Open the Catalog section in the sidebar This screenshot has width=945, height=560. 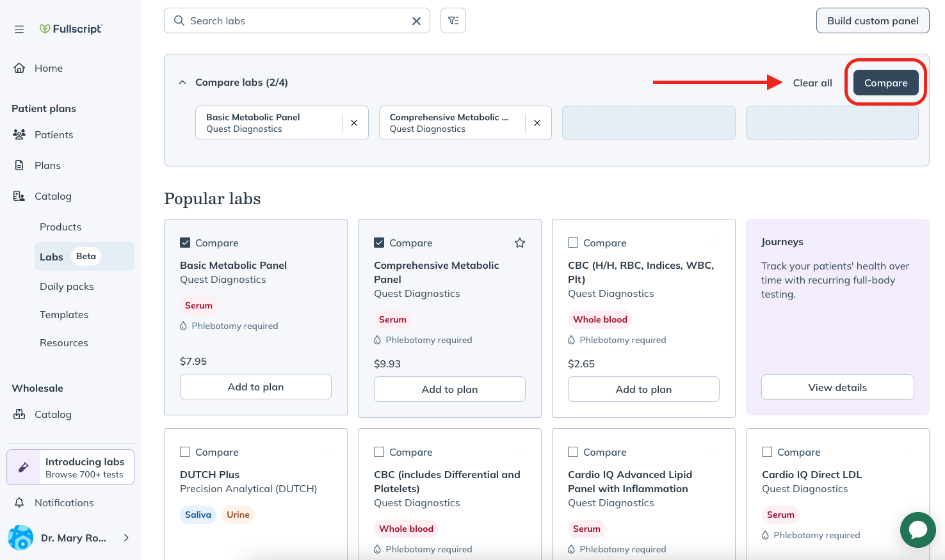53,196
